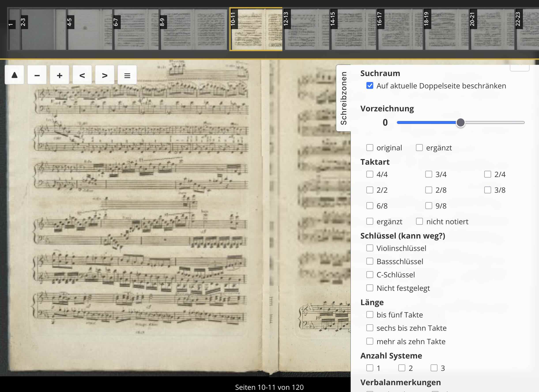The image size is (539, 392).
Task: Zoom out with the minus button
Action: pos(37,75)
